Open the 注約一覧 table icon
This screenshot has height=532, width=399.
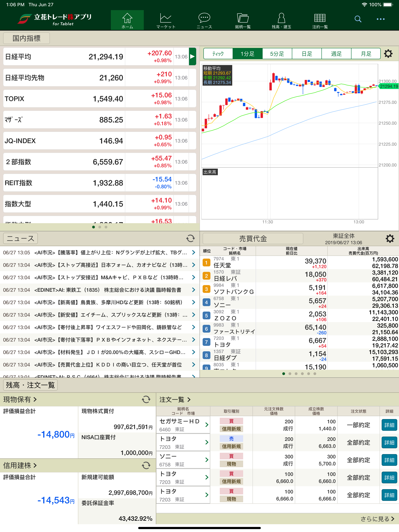tap(320, 20)
